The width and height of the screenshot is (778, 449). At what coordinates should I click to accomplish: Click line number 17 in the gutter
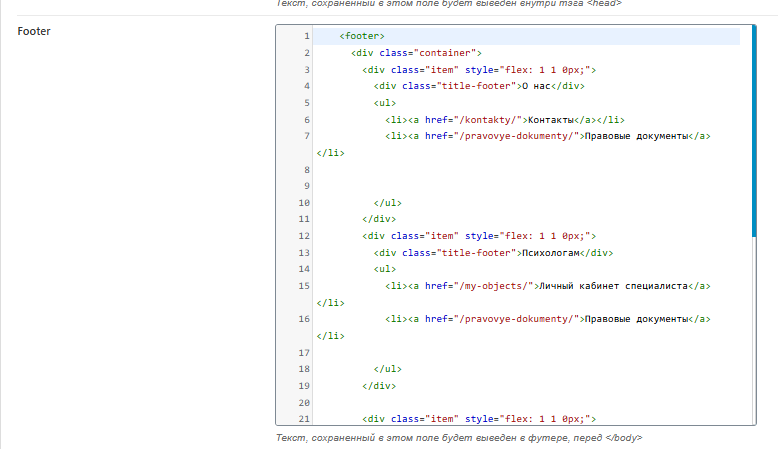click(305, 352)
